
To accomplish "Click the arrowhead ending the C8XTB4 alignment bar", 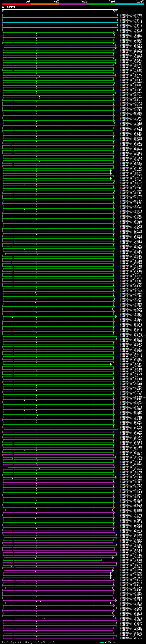I will (x=116, y=48).
